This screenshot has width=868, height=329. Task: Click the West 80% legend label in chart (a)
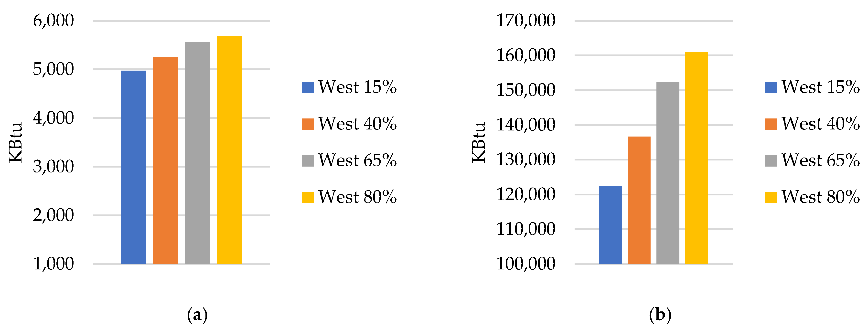(357, 197)
